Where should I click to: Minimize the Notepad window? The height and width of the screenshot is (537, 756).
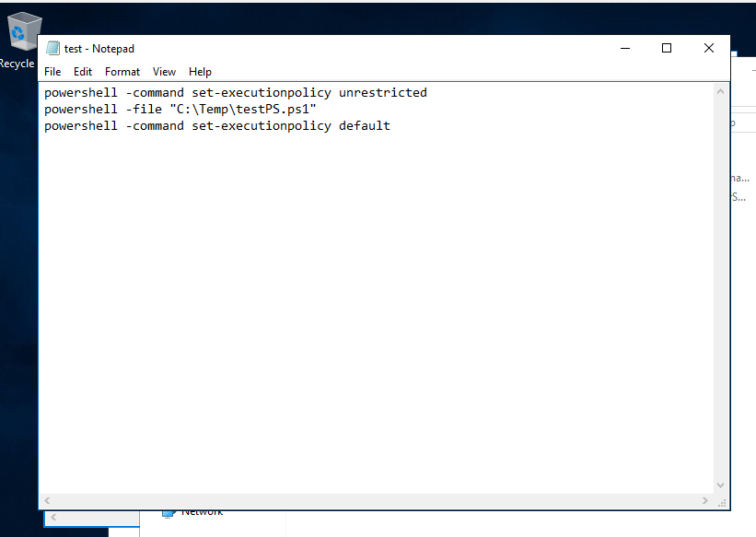[625, 48]
